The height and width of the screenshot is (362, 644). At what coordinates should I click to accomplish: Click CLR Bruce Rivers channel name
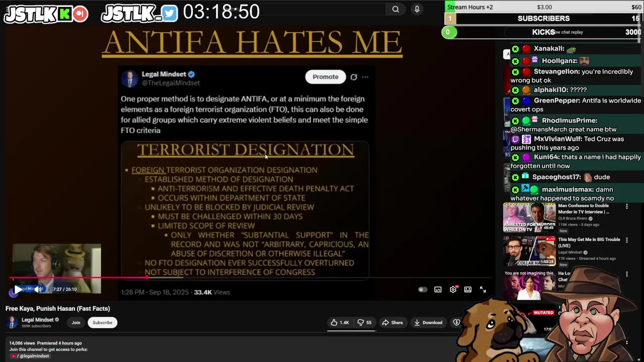(x=572, y=219)
